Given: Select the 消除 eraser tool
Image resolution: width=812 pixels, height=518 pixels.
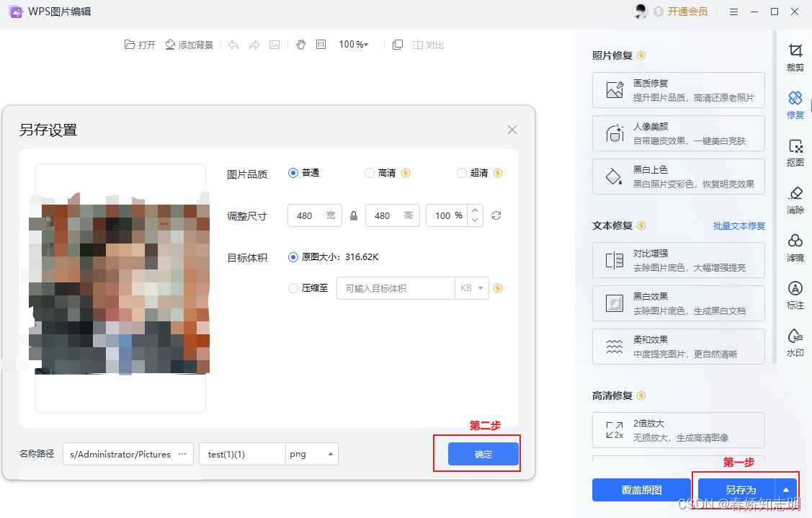Looking at the screenshot, I should point(795,200).
